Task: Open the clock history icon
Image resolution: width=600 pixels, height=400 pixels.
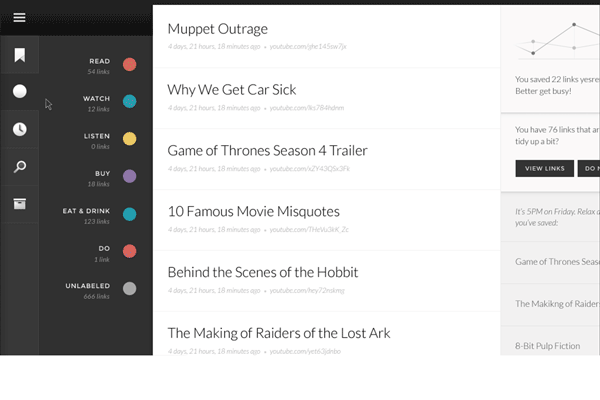Action: 19,129
